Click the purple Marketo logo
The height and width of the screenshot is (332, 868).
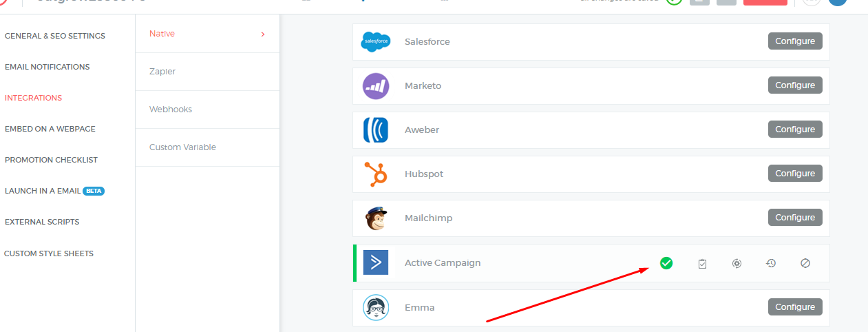(x=376, y=85)
